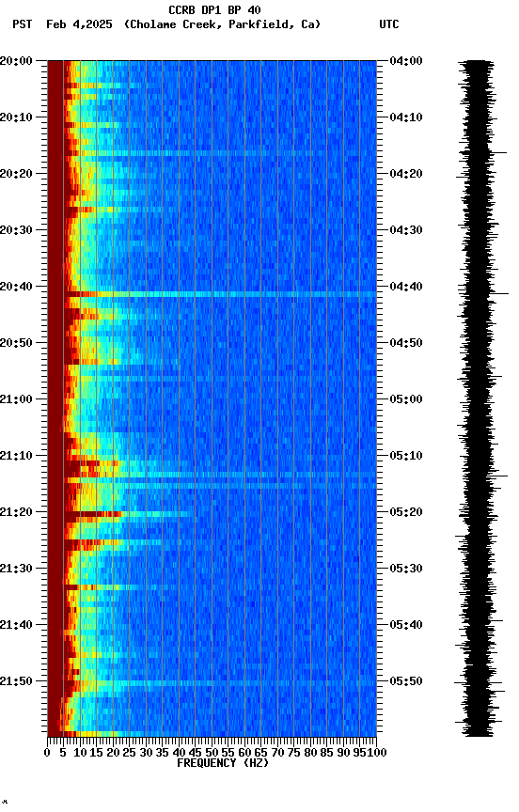Click frequency axis label '90'
Image resolution: width=519 pixels, height=812 pixels.
(343, 753)
